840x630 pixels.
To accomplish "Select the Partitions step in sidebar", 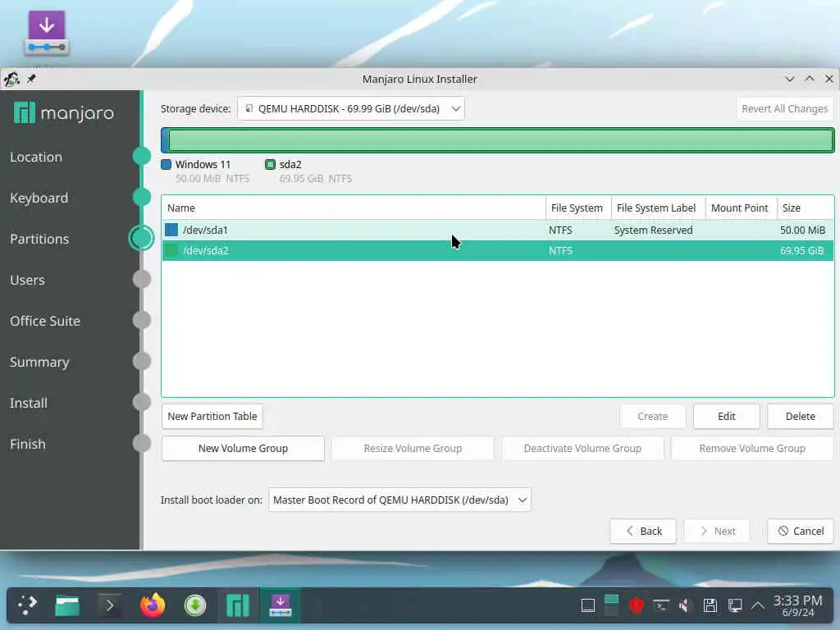I will [x=39, y=239].
